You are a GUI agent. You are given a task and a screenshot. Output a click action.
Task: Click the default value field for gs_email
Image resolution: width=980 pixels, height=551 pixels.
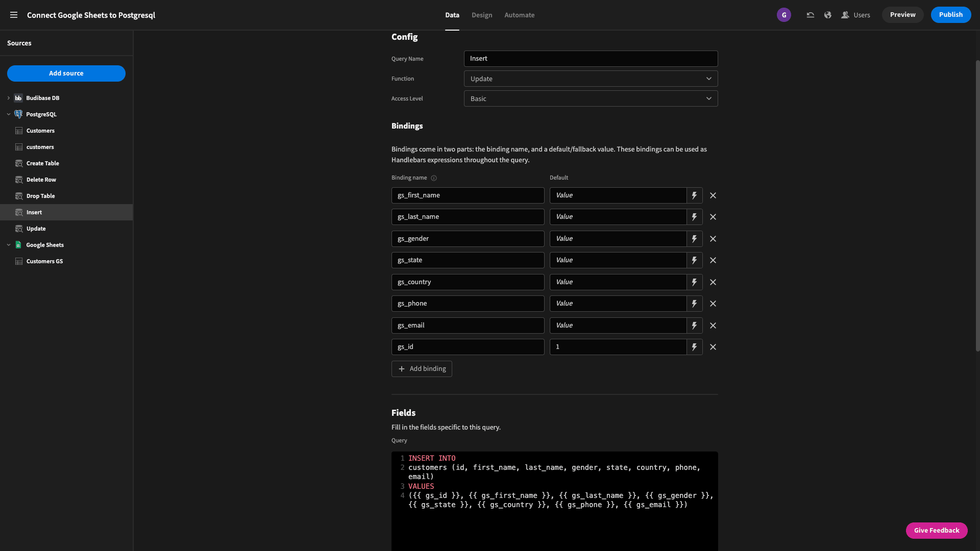618,325
